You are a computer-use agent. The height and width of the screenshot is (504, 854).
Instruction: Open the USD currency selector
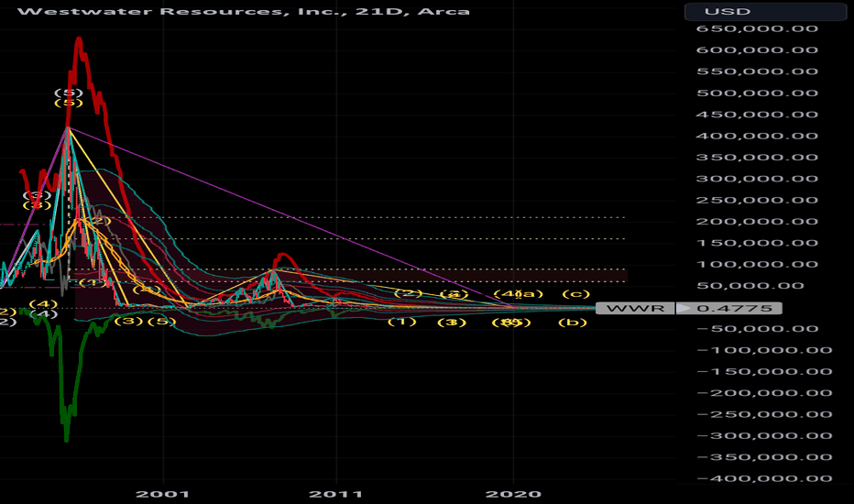point(765,11)
